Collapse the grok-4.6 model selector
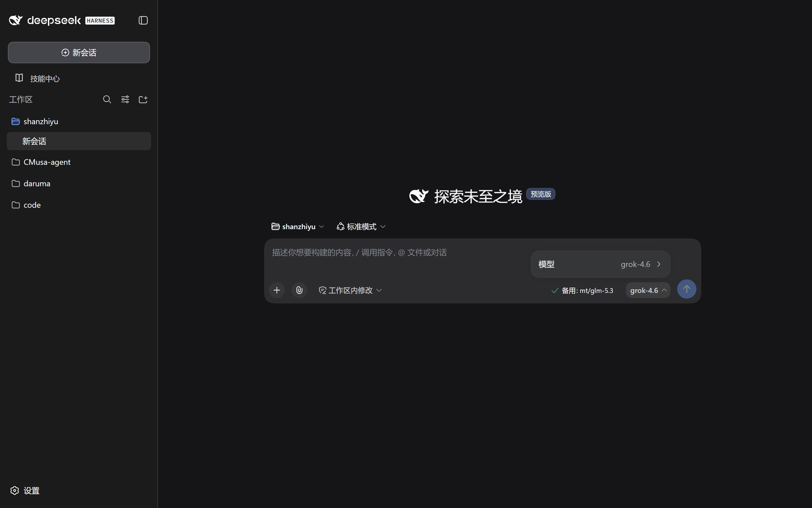The height and width of the screenshot is (508, 812). pyautogui.click(x=648, y=290)
